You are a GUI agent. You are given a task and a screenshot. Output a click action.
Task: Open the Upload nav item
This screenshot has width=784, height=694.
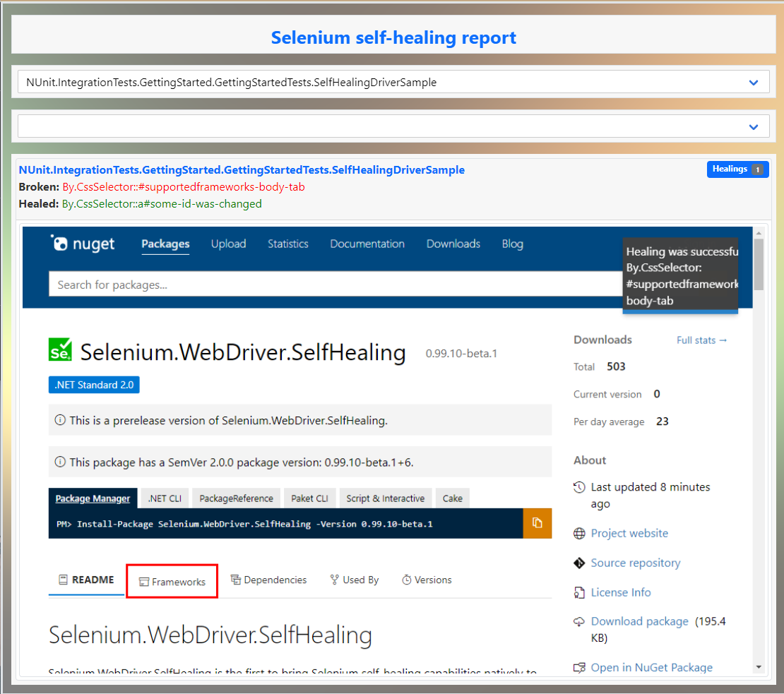(x=229, y=244)
